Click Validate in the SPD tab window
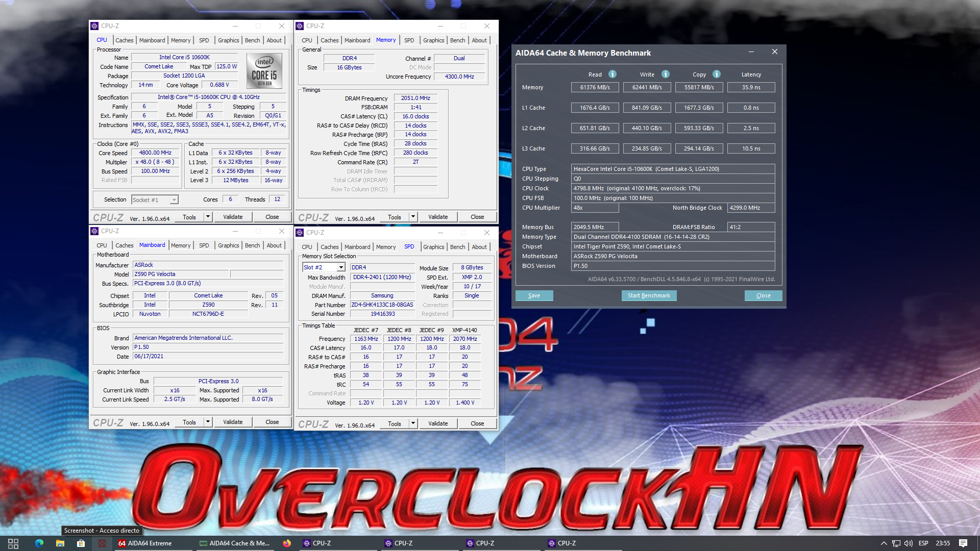Viewport: 980px width, 551px height. pos(438,423)
